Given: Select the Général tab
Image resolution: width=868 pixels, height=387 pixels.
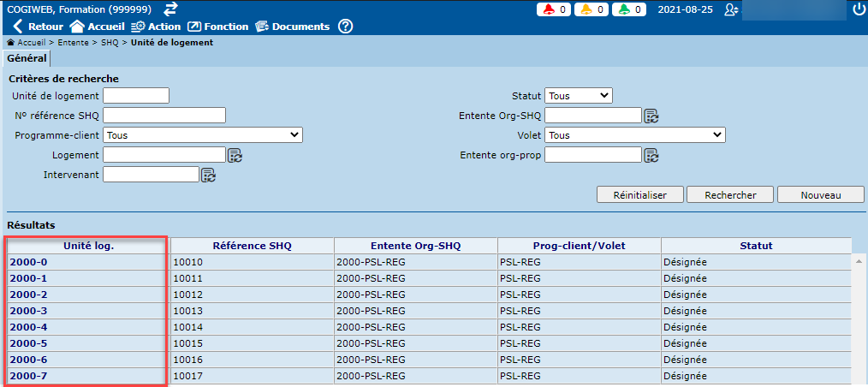Looking at the screenshot, I should [x=27, y=58].
